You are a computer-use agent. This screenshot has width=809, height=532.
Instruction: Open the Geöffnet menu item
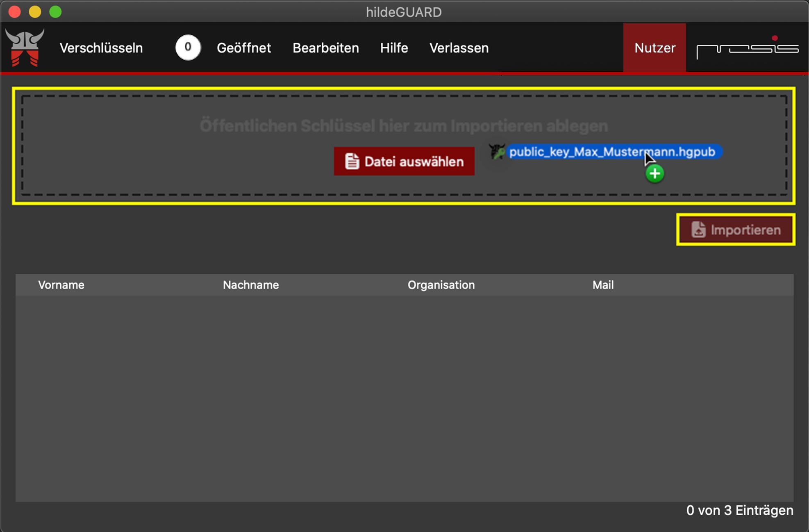click(243, 48)
